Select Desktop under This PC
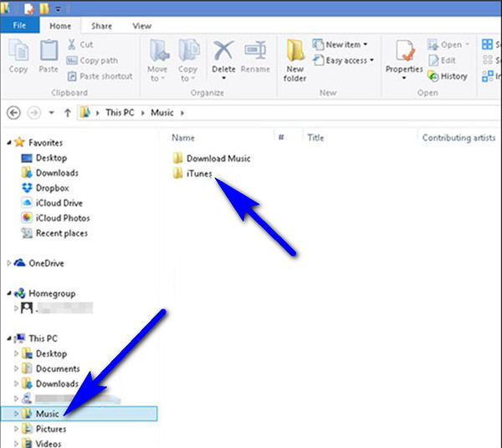This screenshot has width=502, height=448. (44, 354)
